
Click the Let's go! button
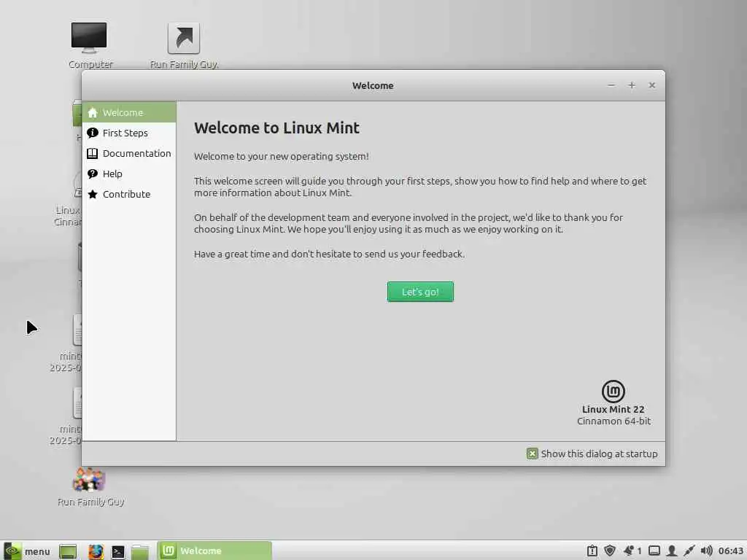[x=420, y=292]
